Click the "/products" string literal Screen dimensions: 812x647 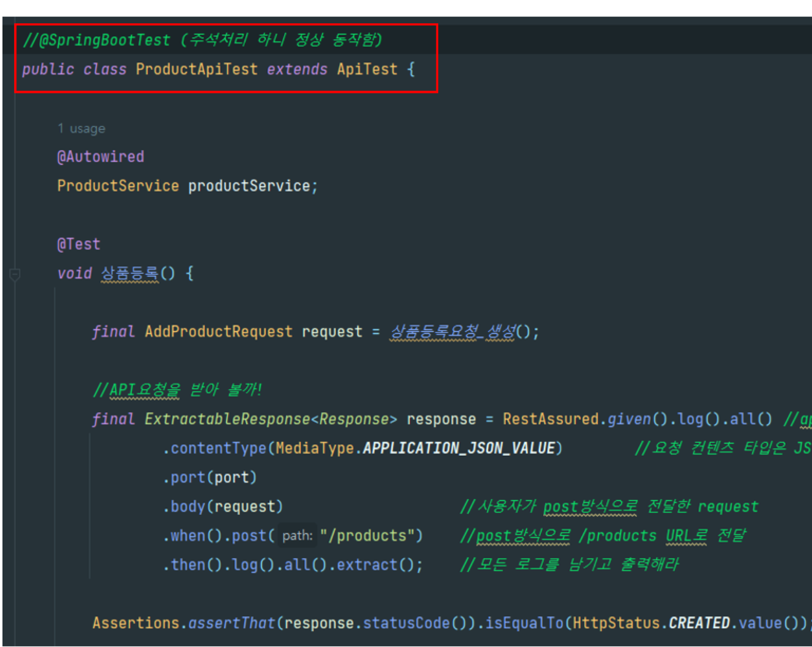pos(367,536)
